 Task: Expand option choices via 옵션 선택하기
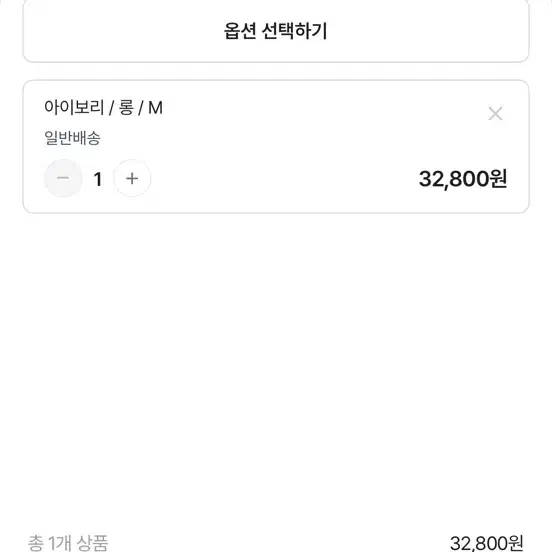pos(276,31)
